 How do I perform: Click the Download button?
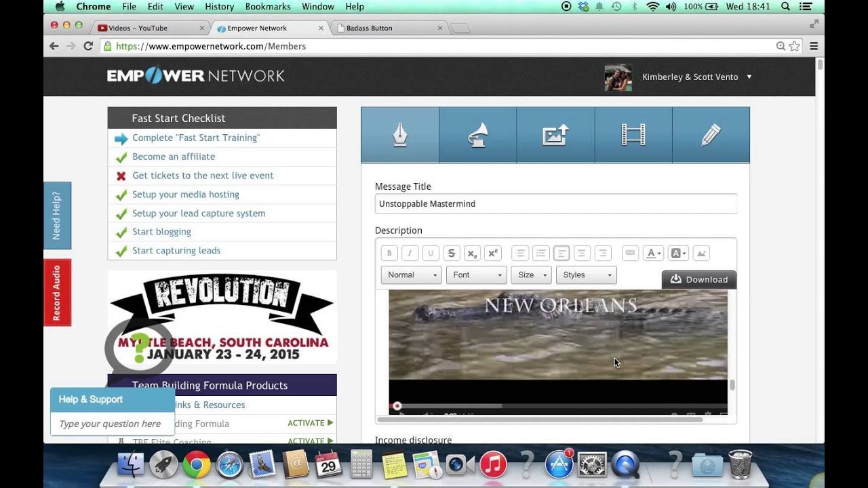(699, 279)
